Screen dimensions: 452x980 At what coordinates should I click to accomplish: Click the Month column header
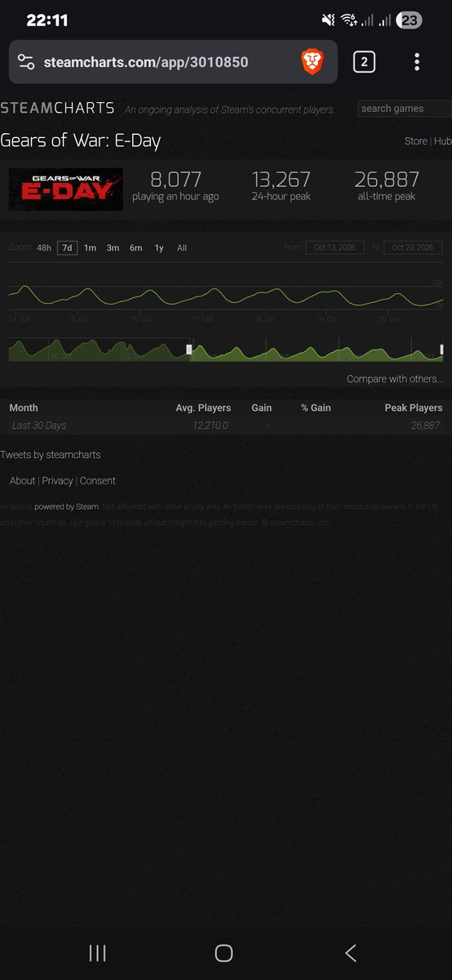pos(24,408)
